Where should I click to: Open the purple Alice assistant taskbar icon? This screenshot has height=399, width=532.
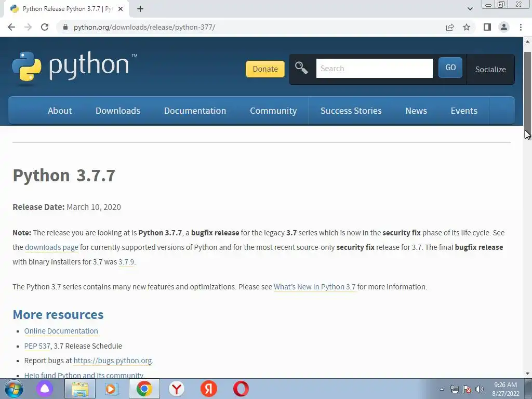[x=45, y=389]
